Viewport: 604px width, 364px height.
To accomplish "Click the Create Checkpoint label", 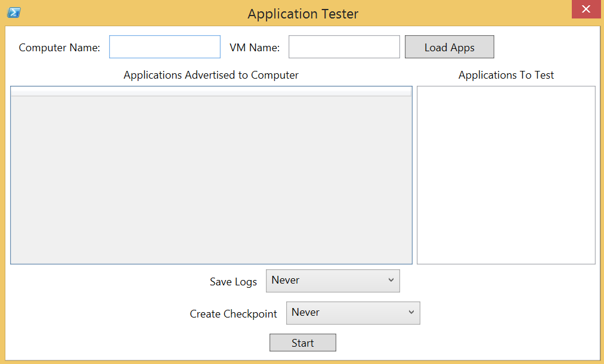I will click(x=234, y=314).
